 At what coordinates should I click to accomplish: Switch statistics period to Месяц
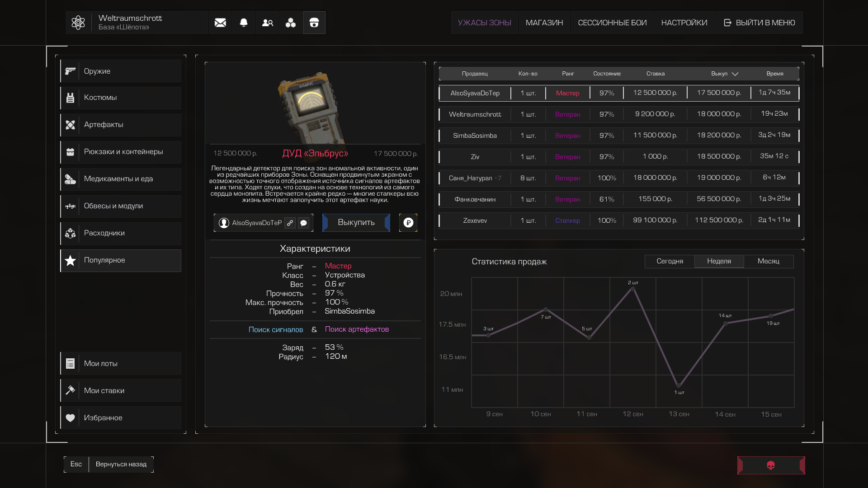click(x=768, y=261)
